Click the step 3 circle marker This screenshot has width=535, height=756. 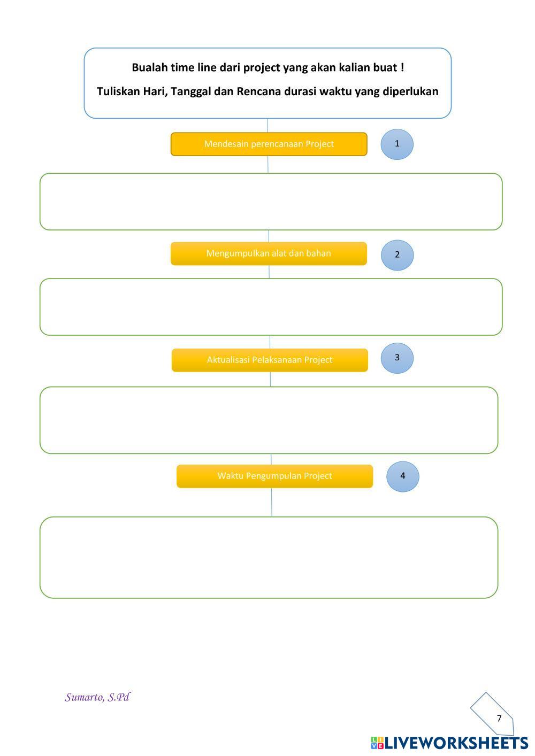click(397, 358)
